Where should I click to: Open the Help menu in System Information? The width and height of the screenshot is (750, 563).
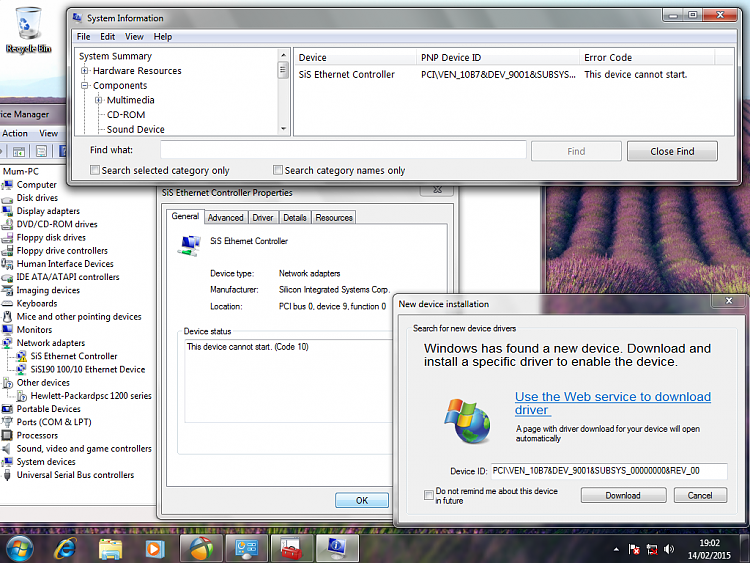(x=163, y=37)
